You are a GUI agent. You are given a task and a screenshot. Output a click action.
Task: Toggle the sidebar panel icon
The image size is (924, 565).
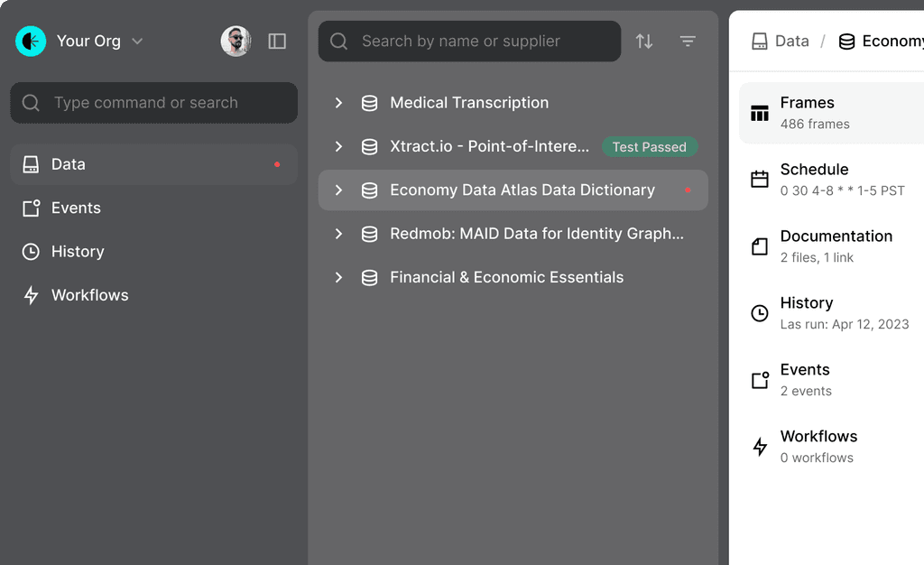coord(277,42)
